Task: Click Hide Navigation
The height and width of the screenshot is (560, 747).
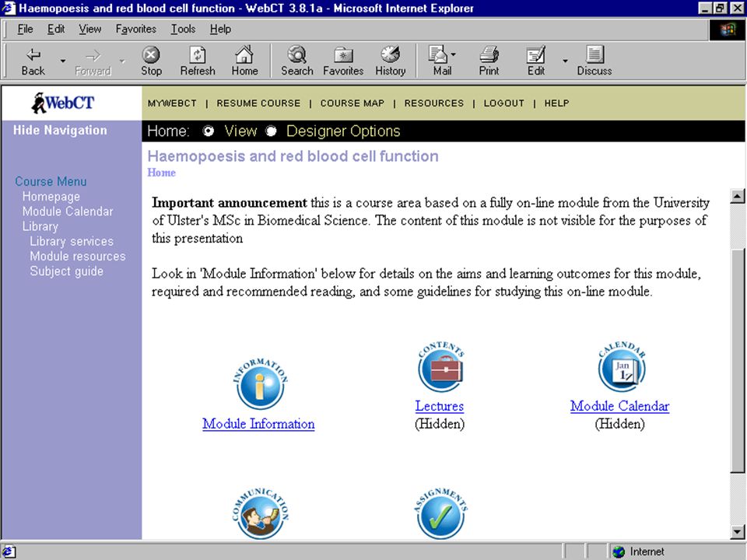Action: pyautogui.click(x=60, y=130)
